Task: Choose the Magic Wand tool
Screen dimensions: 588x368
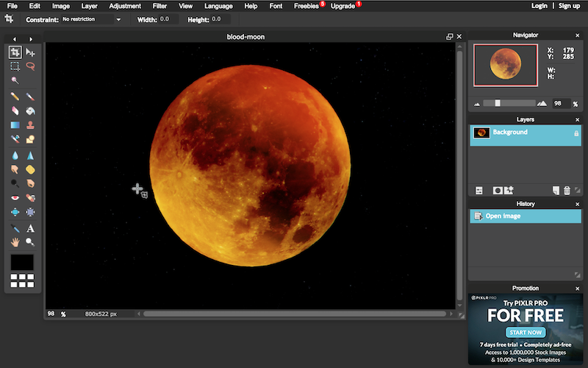Action: click(x=15, y=80)
